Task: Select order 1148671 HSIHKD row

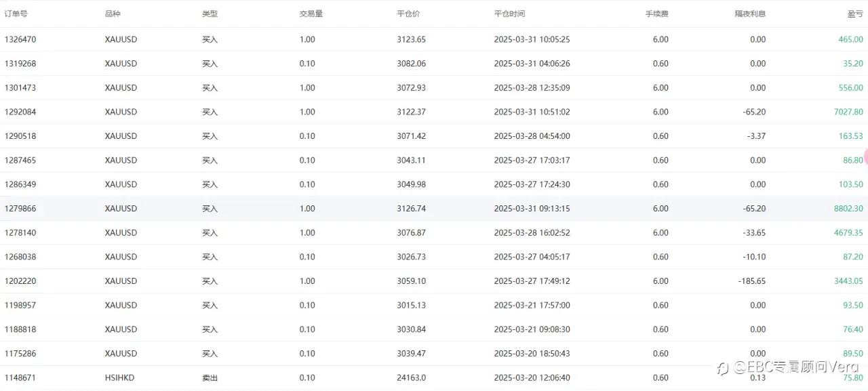Action: [x=434, y=377]
